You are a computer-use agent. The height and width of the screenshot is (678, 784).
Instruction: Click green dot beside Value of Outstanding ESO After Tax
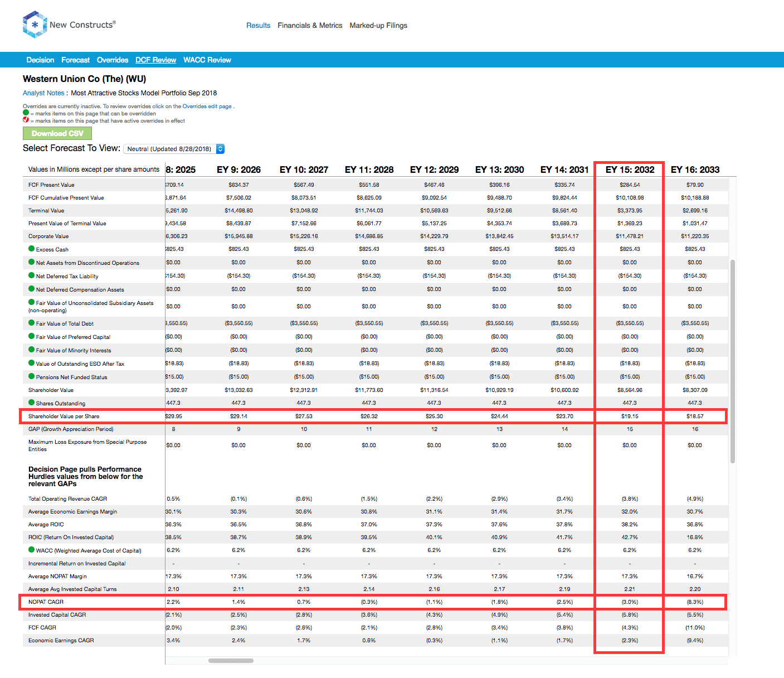[32, 363]
